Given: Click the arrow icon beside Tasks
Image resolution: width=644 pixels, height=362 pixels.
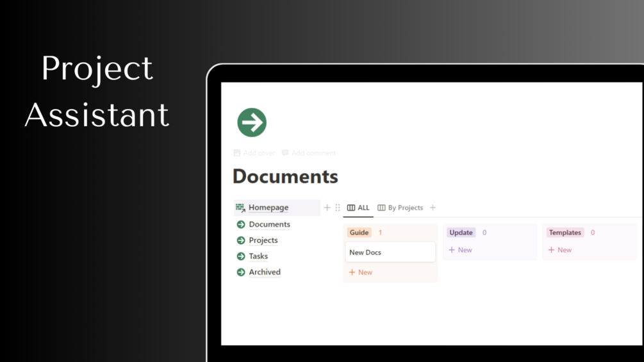Looking at the screenshot, I should 241,256.
